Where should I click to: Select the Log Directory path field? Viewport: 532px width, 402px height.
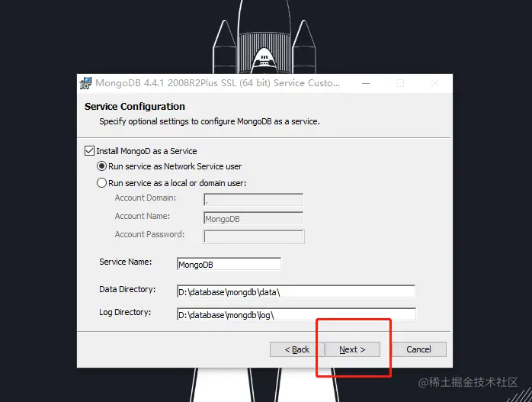click(x=296, y=314)
